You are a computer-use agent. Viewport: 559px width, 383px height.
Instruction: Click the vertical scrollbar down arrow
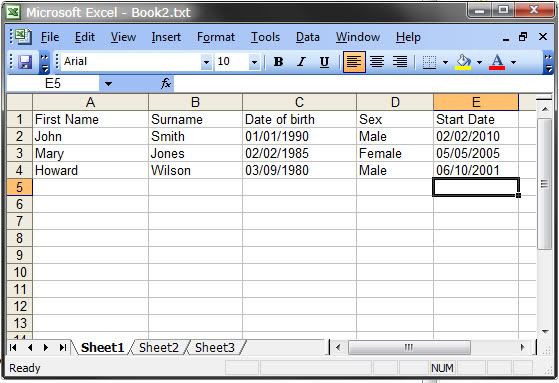pyautogui.click(x=545, y=332)
